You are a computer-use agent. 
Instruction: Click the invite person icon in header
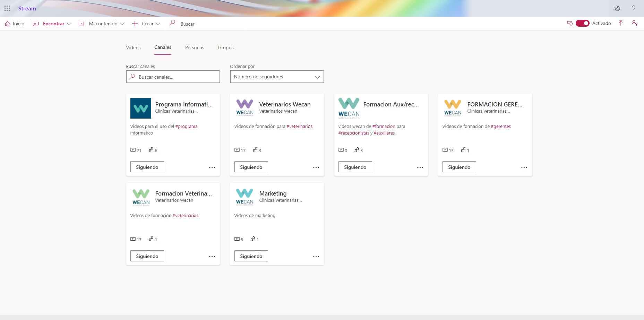(634, 23)
